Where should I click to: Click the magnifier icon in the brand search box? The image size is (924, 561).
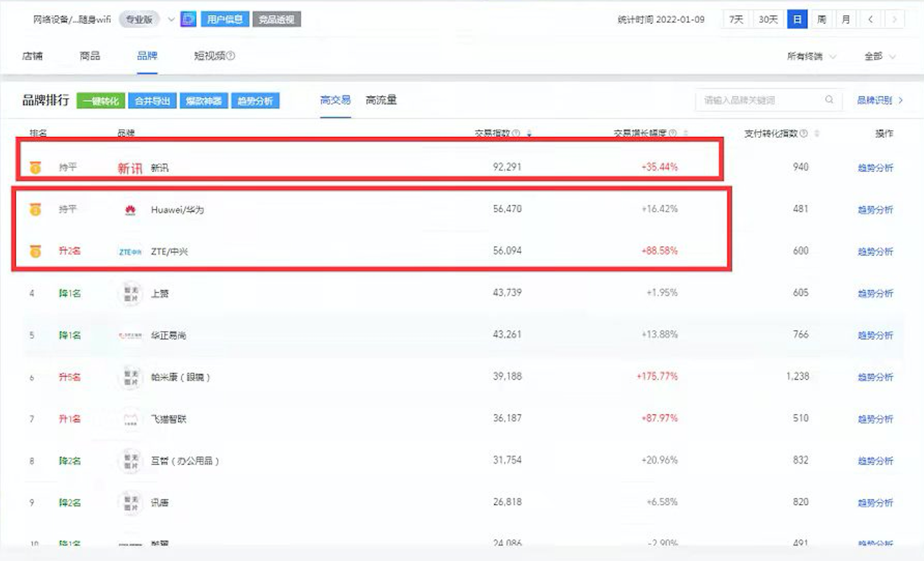[829, 100]
